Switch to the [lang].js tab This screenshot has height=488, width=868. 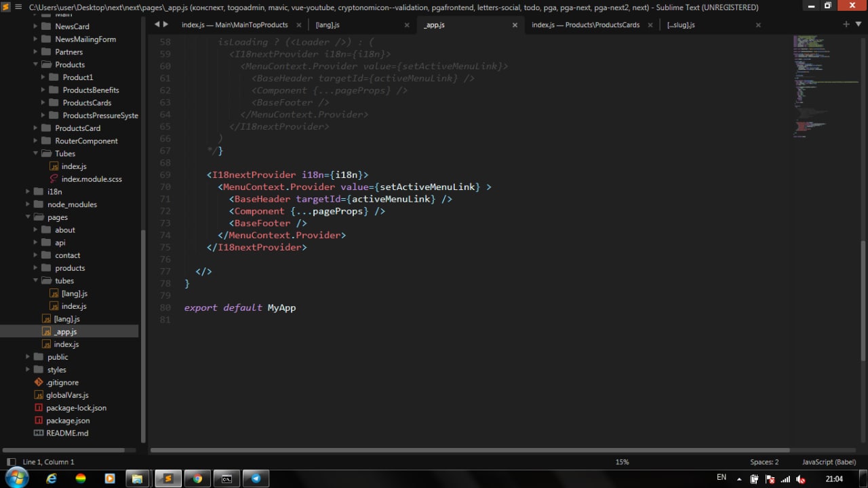pyautogui.click(x=328, y=25)
